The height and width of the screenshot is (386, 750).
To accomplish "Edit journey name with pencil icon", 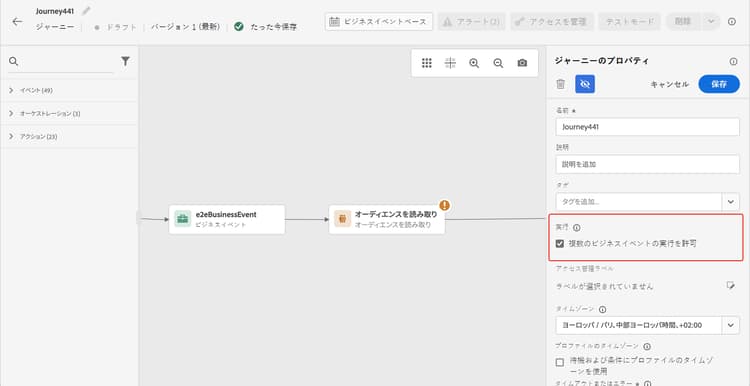I will (x=86, y=11).
